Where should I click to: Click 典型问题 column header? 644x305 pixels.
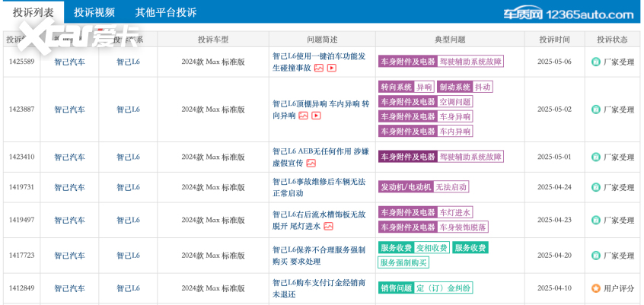point(450,40)
